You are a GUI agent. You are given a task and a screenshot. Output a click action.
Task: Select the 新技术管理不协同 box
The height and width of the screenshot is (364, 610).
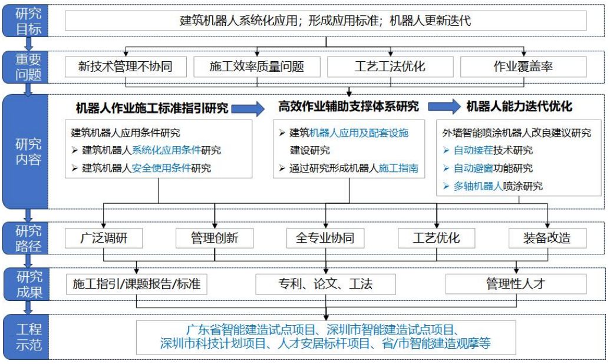[126, 67]
